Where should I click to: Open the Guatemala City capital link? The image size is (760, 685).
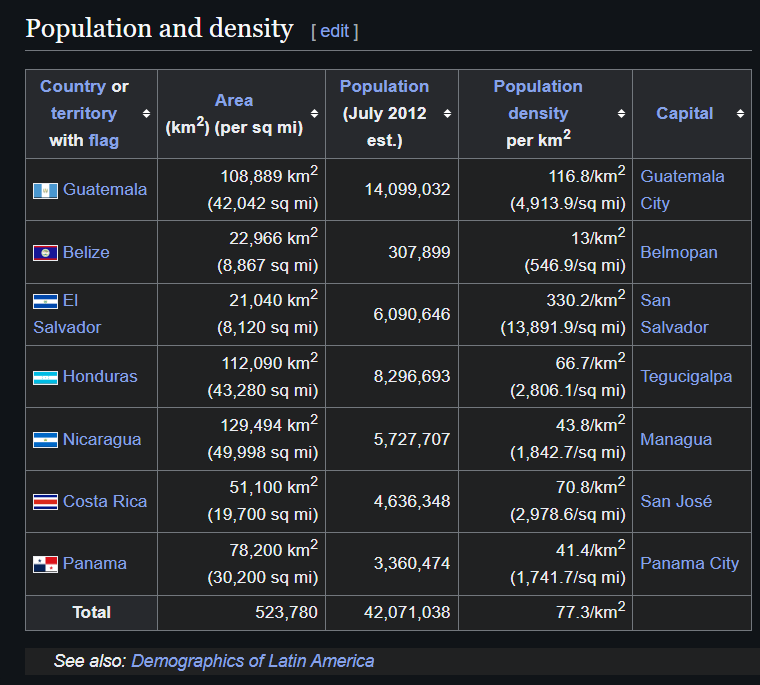pyautogui.click(x=682, y=190)
